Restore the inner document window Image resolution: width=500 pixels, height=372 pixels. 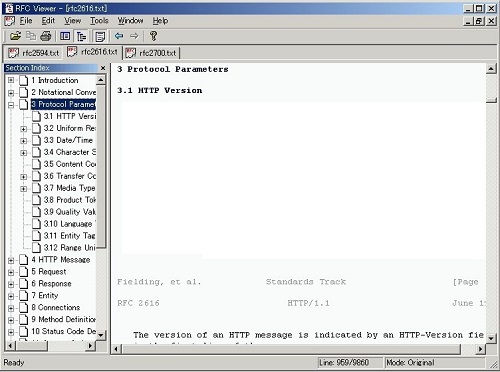point(479,21)
